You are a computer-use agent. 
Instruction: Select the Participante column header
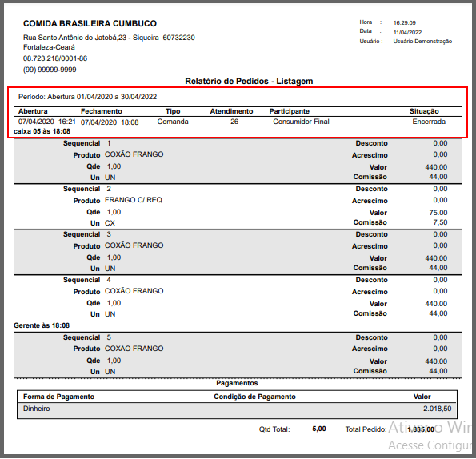tap(289, 111)
